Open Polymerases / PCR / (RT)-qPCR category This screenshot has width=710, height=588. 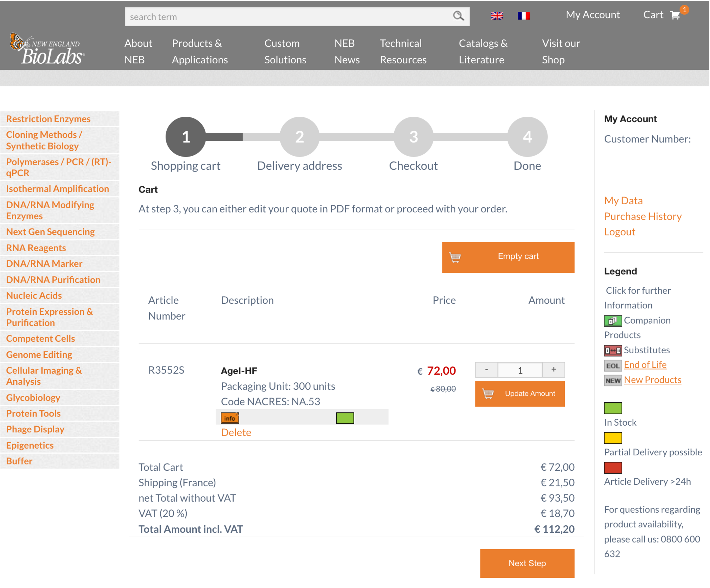click(x=60, y=167)
